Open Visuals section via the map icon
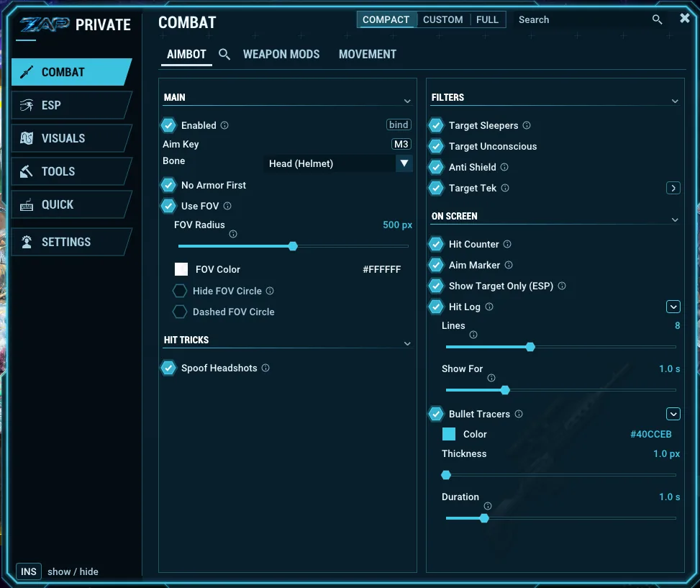 pyautogui.click(x=27, y=138)
